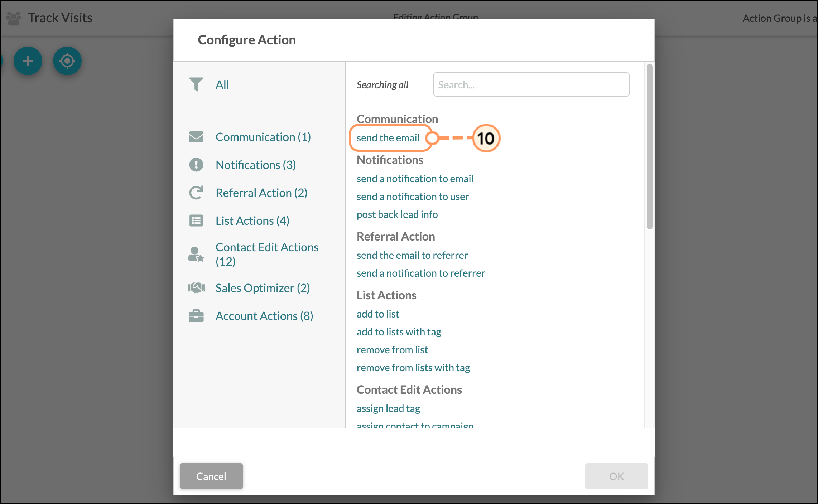Choose the 'remove from list' action
The width and height of the screenshot is (818, 504).
coord(392,350)
